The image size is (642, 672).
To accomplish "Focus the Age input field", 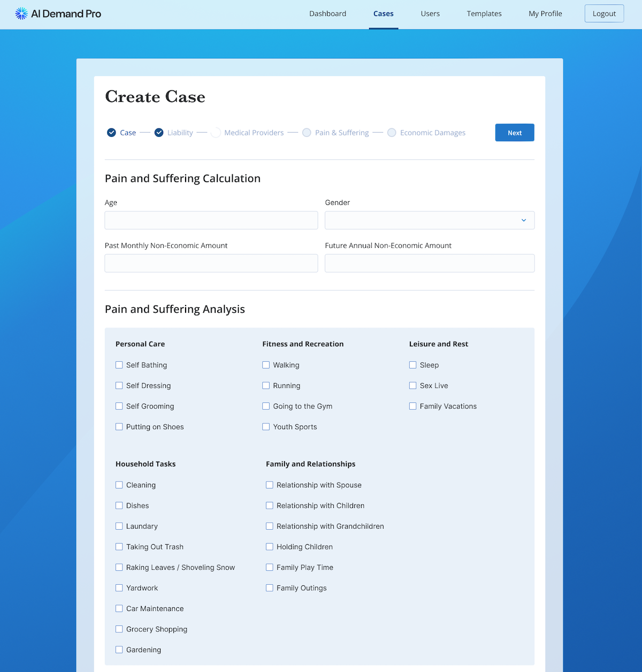I will (211, 220).
